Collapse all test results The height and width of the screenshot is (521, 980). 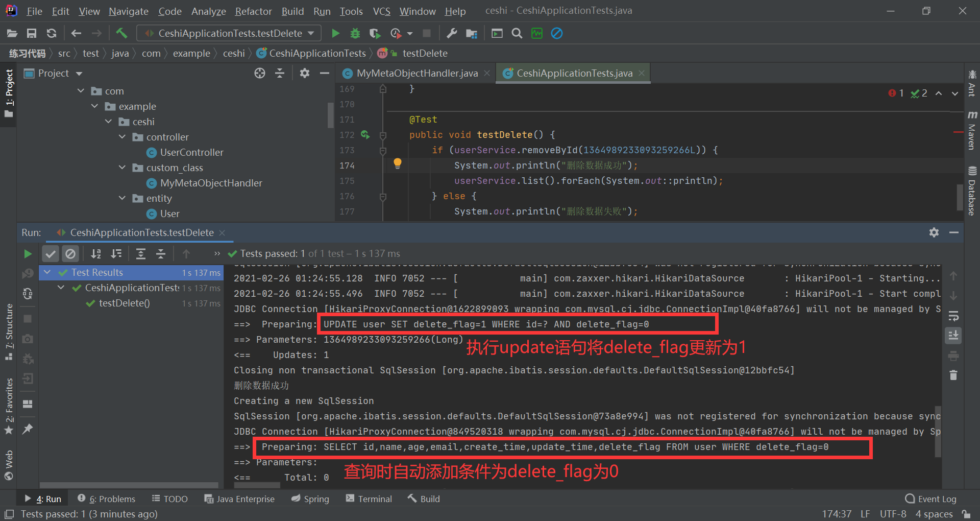(x=161, y=254)
